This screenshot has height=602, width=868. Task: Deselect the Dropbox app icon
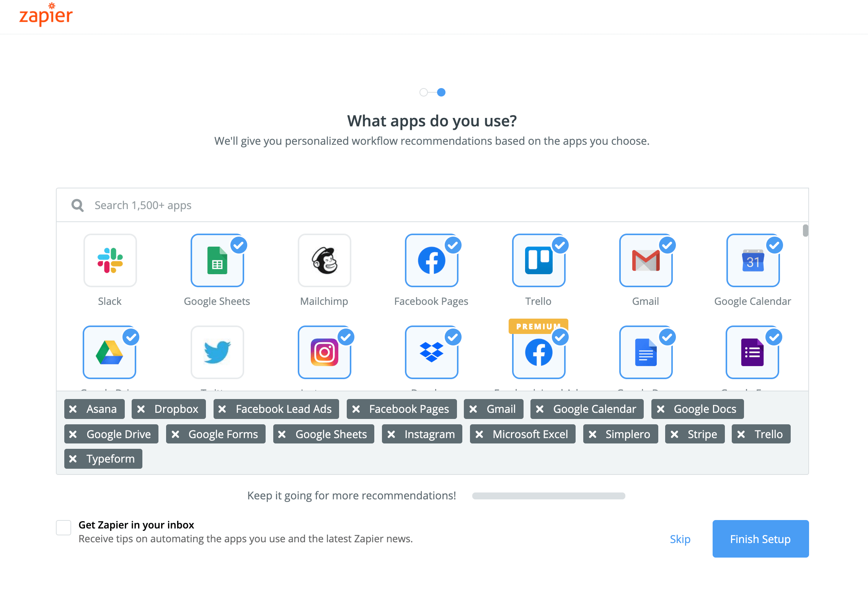tap(431, 352)
